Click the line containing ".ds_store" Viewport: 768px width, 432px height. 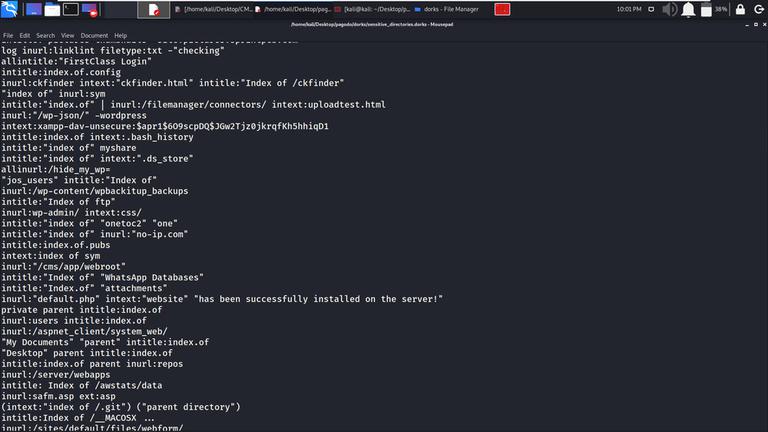97,159
